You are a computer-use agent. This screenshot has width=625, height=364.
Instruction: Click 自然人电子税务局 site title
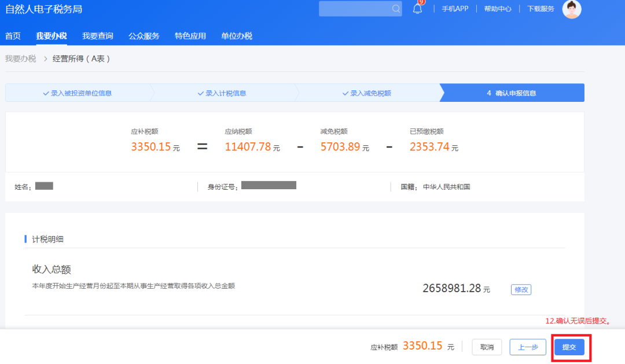click(x=44, y=9)
